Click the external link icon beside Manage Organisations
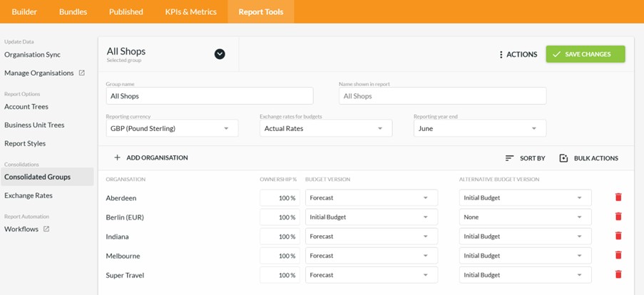Screen dimensions: 644x295 pyautogui.click(x=82, y=73)
